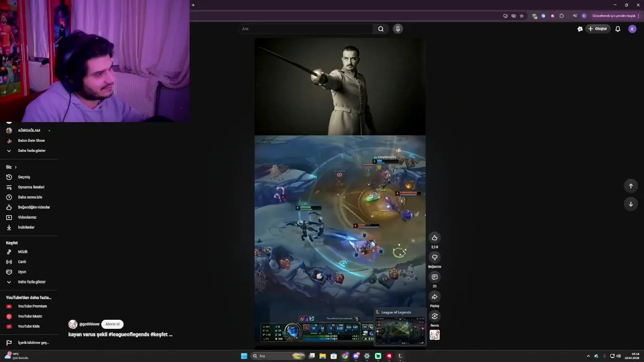Screen dimensions: 644x362
Task: Open File Explorer from the taskbar
Action: tap(323, 356)
